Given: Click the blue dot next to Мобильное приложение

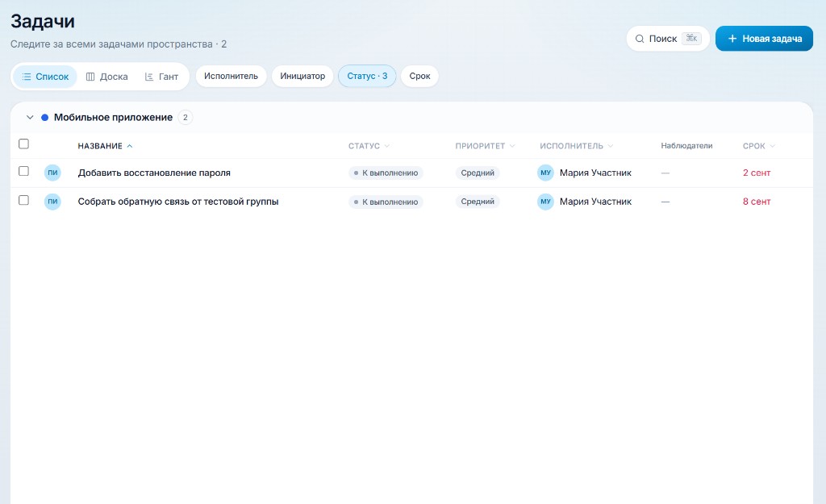Looking at the screenshot, I should pos(45,118).
